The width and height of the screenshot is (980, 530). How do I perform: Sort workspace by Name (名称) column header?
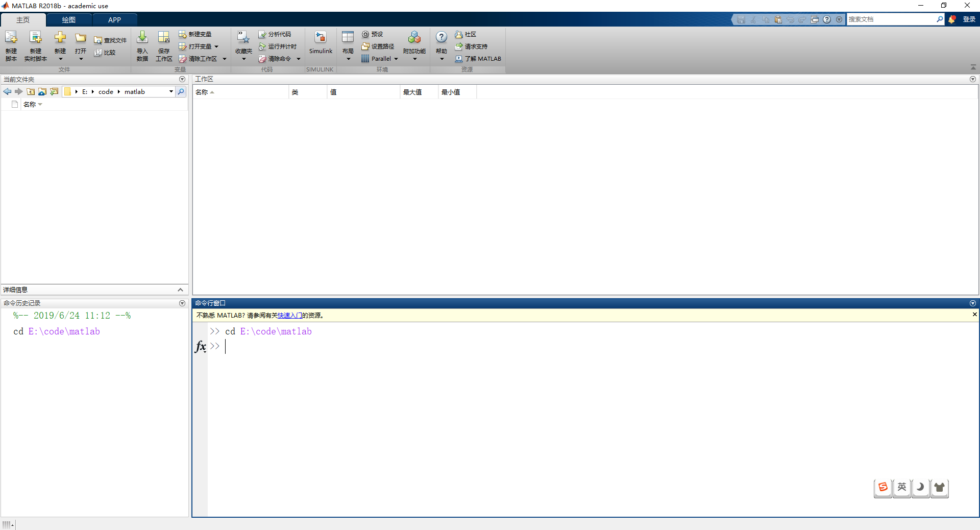click(202, 92)
